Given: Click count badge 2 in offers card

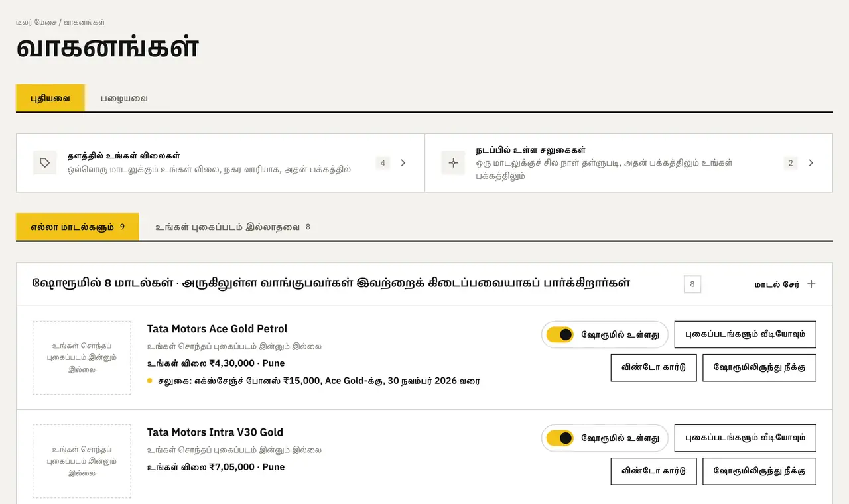Looking at the screenshot, I should (x=790, y=163).
